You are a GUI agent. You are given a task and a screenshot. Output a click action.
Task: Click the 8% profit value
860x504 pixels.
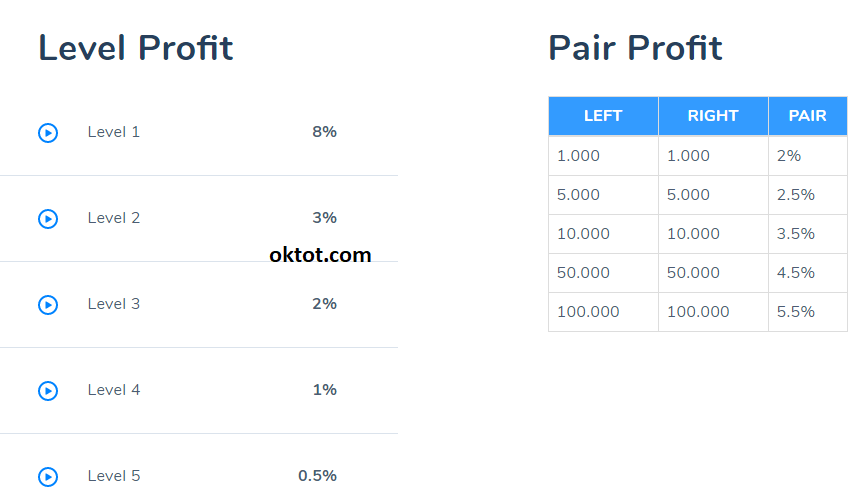324,132
